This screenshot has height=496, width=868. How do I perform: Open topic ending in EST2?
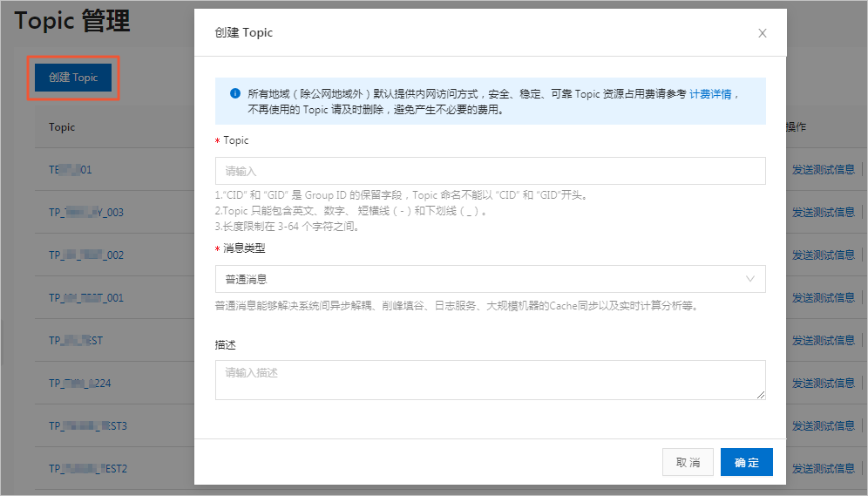[88, 469]
